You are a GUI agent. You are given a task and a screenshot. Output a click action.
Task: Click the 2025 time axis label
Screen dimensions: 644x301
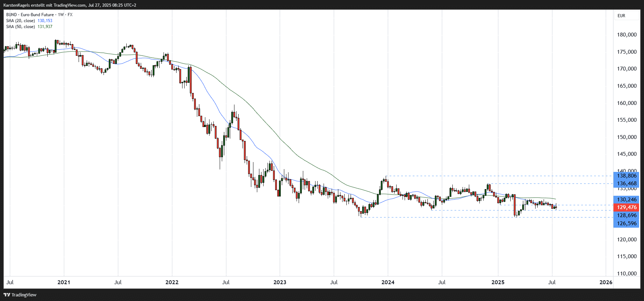pyautogui.click(x=498, y=282)
